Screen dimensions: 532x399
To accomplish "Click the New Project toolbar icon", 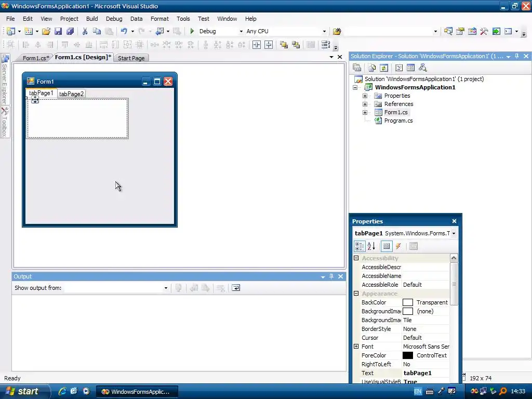I will pyautogui.click(x=11, y=31).
